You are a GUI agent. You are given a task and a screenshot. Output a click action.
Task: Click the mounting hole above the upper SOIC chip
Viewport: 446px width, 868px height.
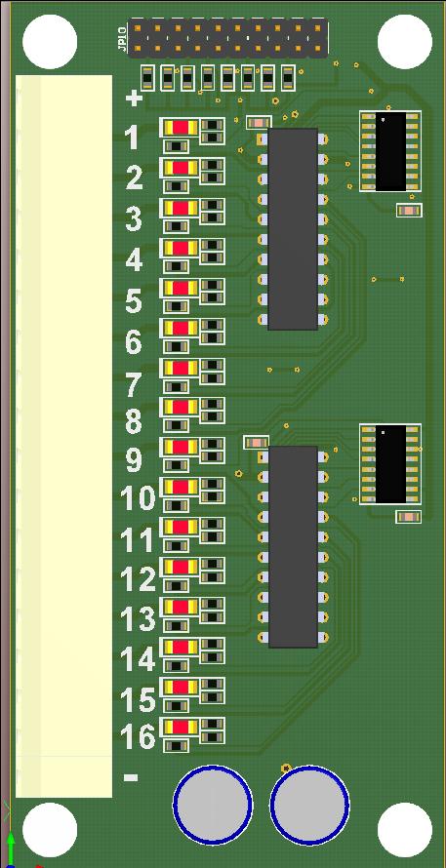pos(404,42)
